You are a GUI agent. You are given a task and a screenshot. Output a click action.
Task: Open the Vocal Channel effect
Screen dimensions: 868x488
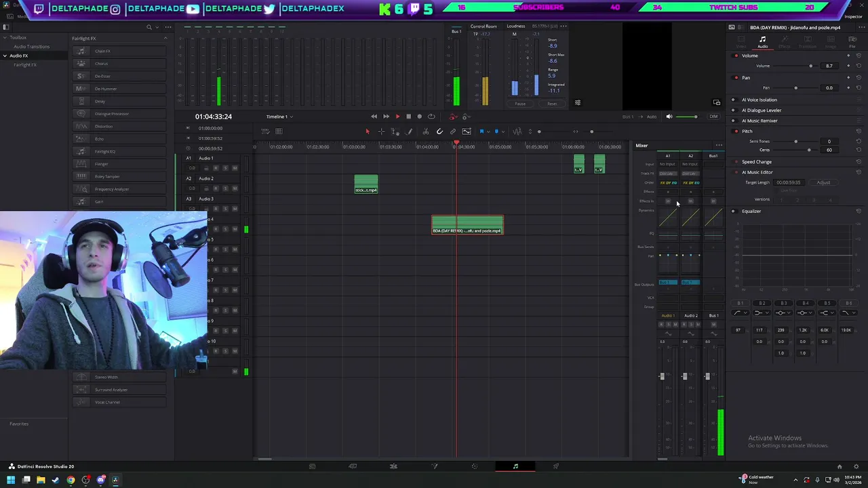pos(119,402)
